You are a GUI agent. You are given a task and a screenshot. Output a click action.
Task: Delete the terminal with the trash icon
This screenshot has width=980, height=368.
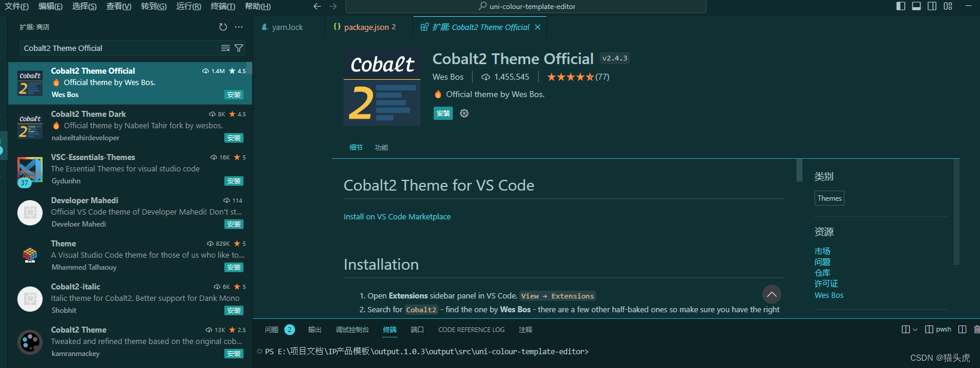click(x=976, y=329)
